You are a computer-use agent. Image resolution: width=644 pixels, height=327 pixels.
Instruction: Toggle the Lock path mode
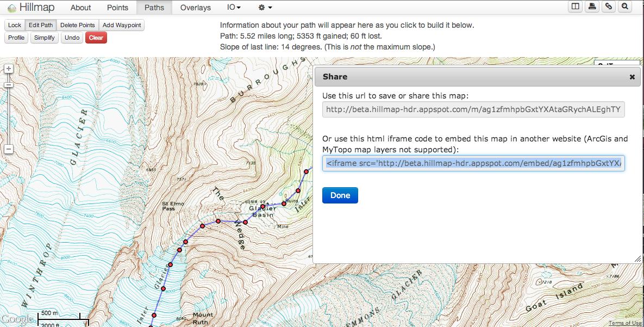[x=14, y=25]
